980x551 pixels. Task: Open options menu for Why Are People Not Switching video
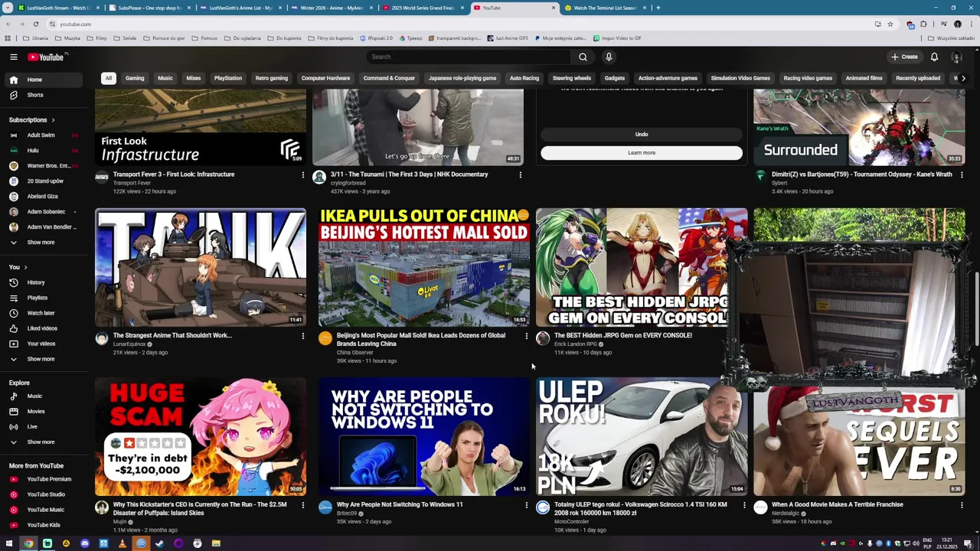coord(526,505)
